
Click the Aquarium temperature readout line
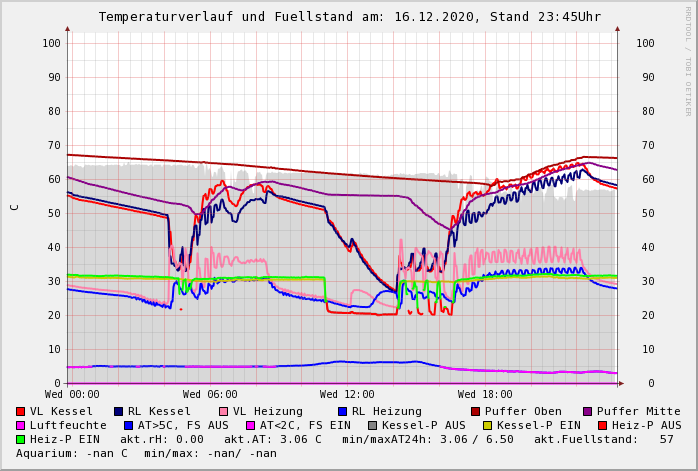click(146, 454)
